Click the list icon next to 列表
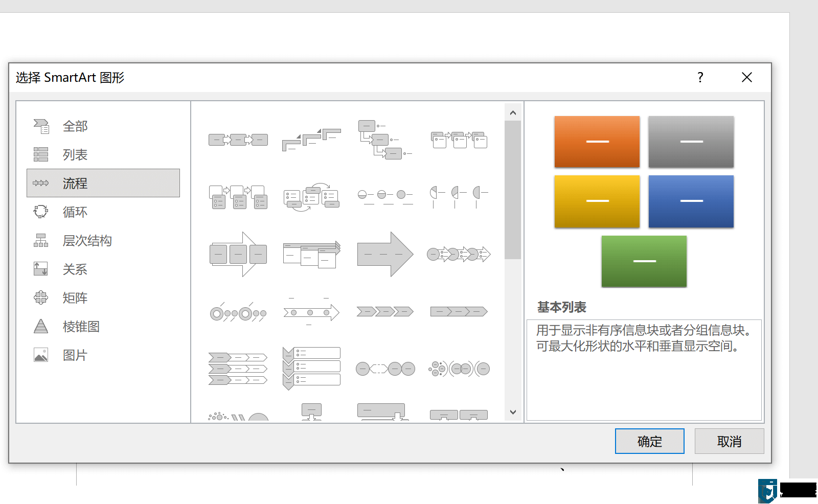Viewport: 818px width, 504px height. pyautogui.click(x=41, y=154)
